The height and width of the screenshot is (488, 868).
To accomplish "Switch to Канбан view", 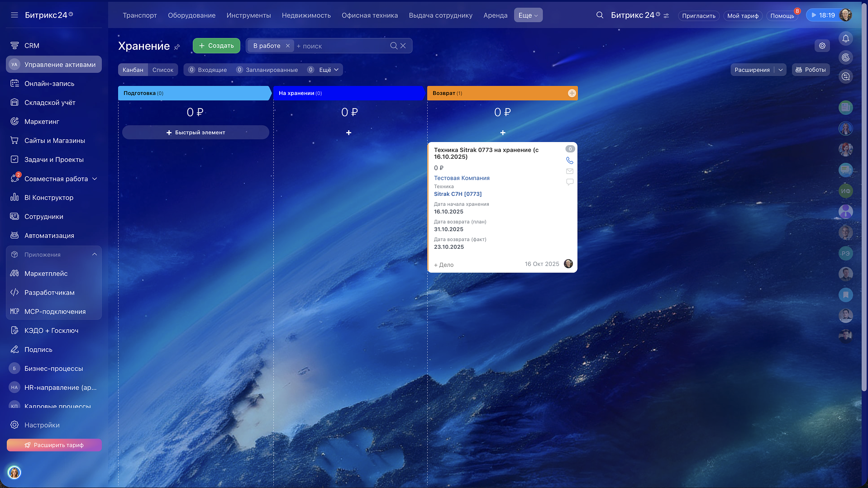I will point(133,70).
